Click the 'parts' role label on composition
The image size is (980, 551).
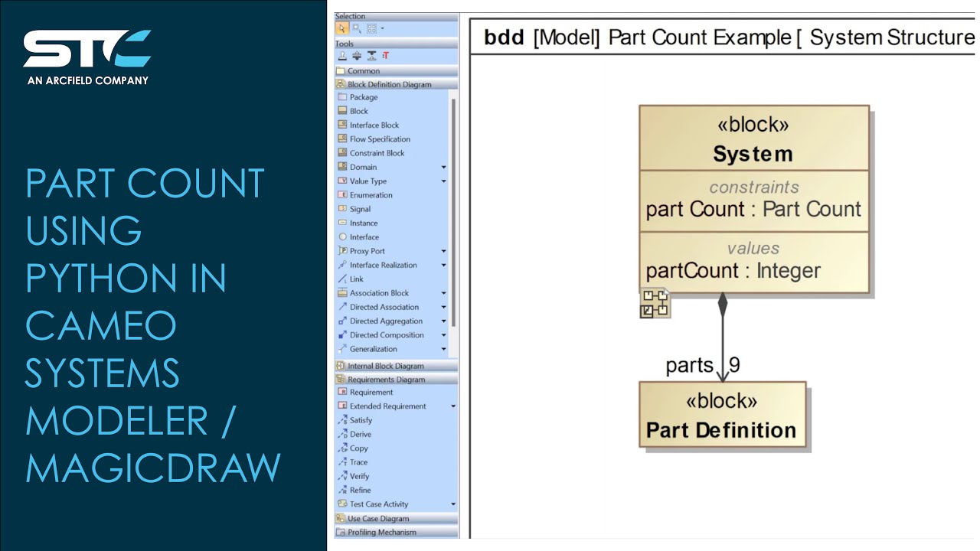pyautogui.click(x=690, y=366)
